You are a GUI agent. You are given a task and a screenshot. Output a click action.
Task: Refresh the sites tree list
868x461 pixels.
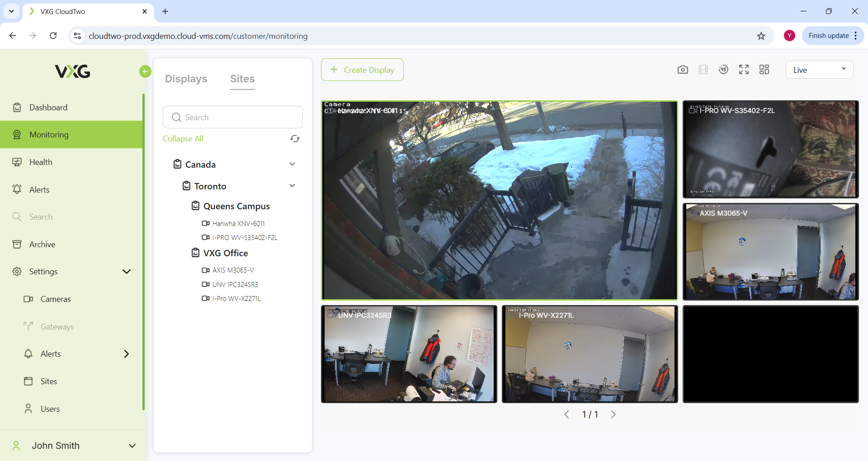295,139
